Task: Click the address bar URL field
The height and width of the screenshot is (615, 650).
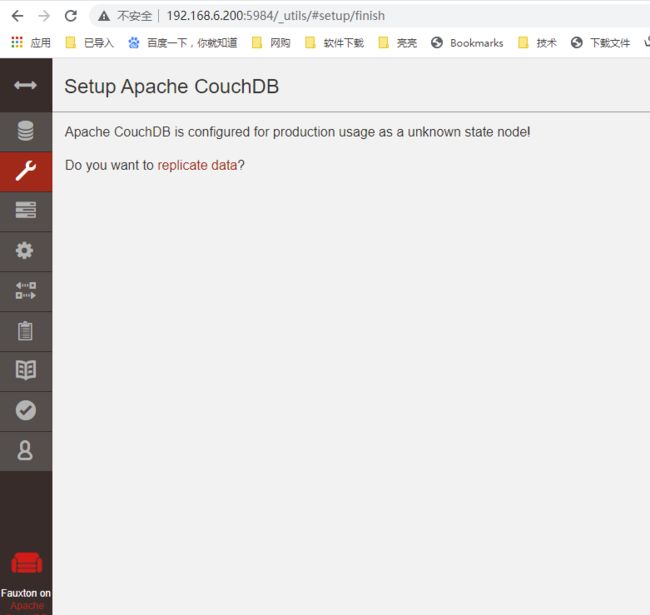Action: click(276, 16)
